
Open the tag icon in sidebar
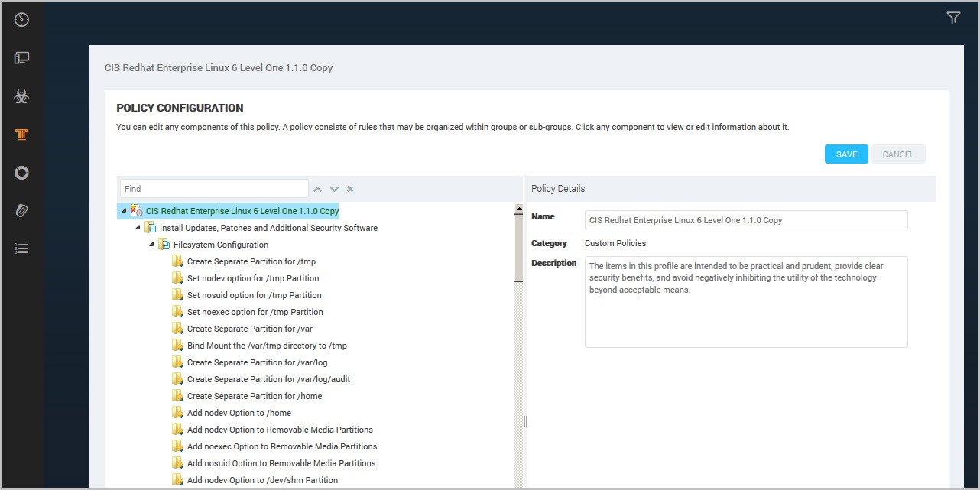21,211
